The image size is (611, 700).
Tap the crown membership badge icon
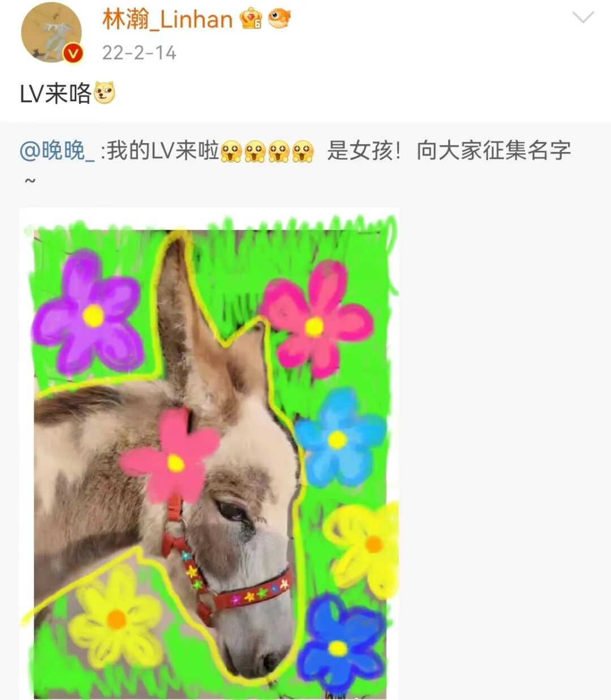tap(251, 20)
